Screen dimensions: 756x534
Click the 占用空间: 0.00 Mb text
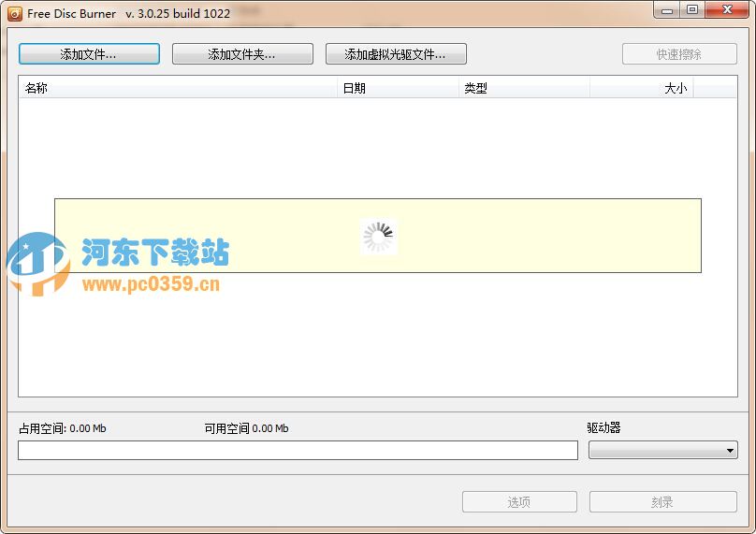62,428
